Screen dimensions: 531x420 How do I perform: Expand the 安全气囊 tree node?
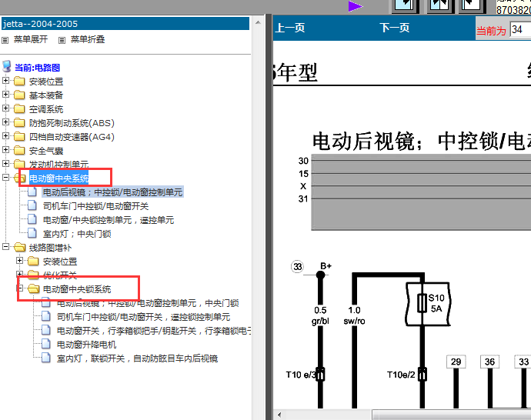coord(5,150)
